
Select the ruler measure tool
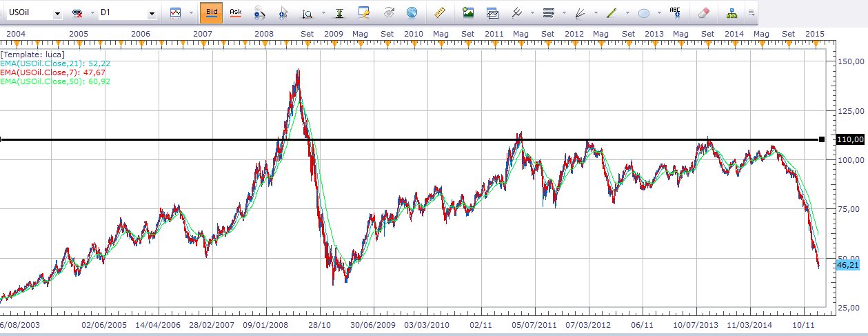[x=439, y=12]
